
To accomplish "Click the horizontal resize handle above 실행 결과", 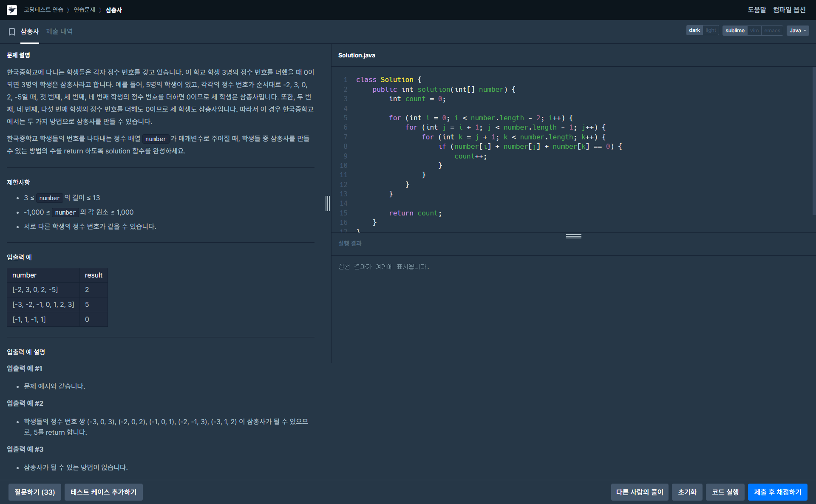I will pyautogui.click(x=573, y=236).
